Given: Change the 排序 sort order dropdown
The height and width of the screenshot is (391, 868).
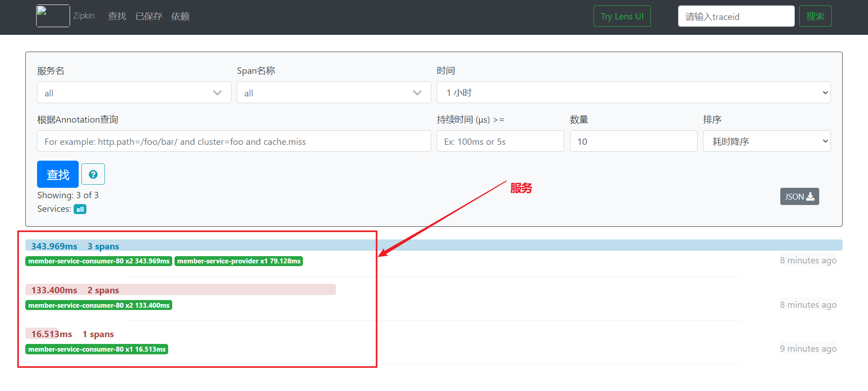Looking at the screenshot, I should (766, 141).
